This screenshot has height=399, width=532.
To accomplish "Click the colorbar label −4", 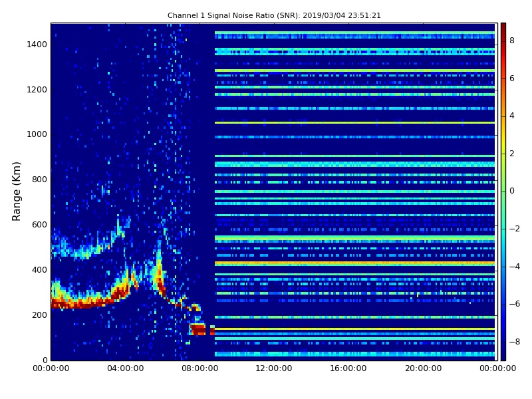I will [514, 267].
